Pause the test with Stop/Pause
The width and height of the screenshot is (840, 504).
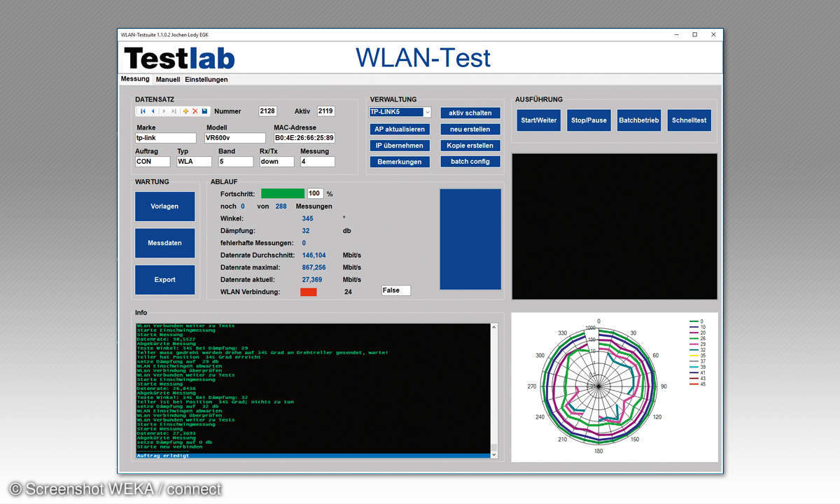click(x=589, y=120)
